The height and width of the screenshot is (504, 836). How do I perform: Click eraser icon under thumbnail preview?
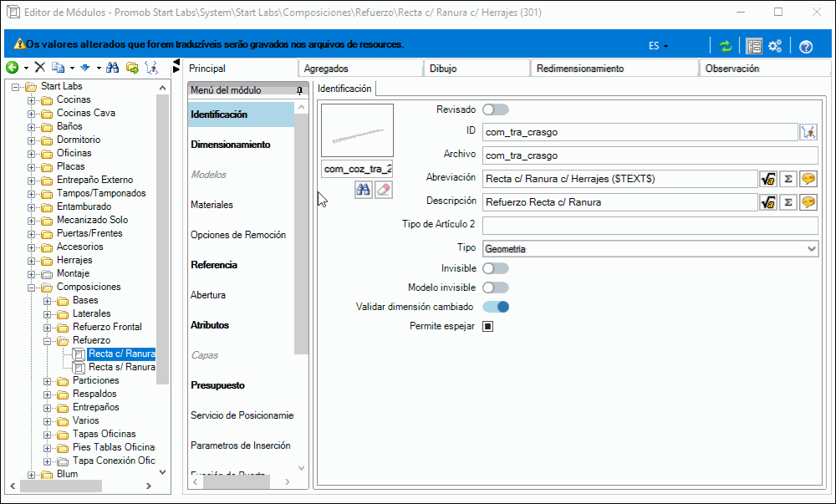[x=384, y=190]
